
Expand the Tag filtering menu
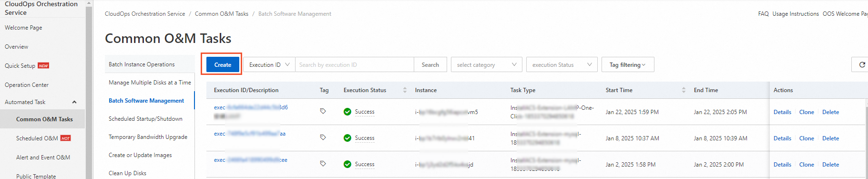pyautogui.click(x=628, y=64)
